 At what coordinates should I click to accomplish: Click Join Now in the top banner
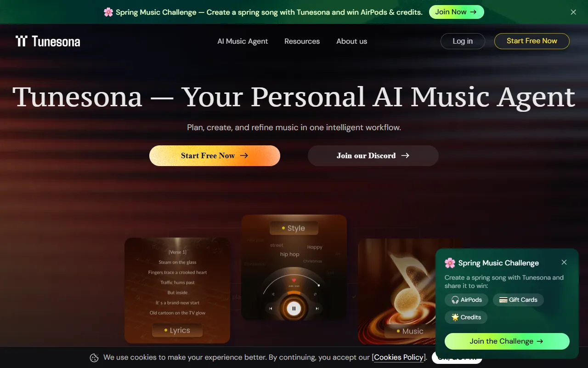point(456,12)
